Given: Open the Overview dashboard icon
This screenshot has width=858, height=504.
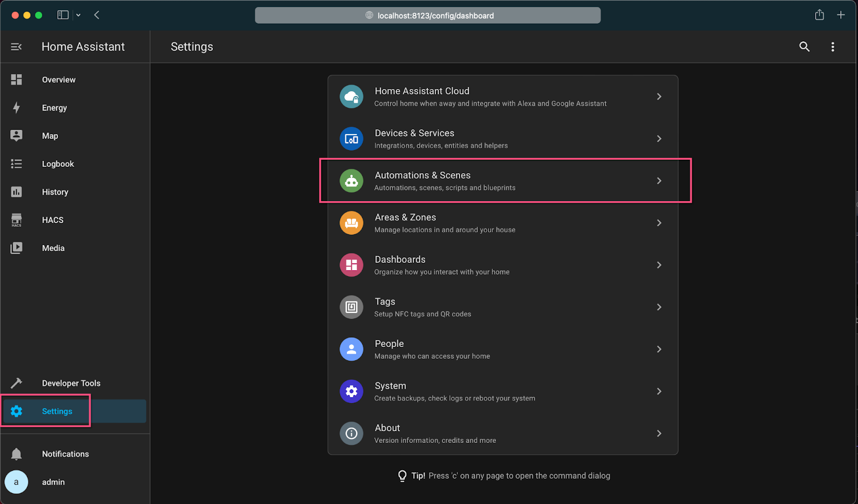Looking at the screenshot, I should tap(17, 79).
